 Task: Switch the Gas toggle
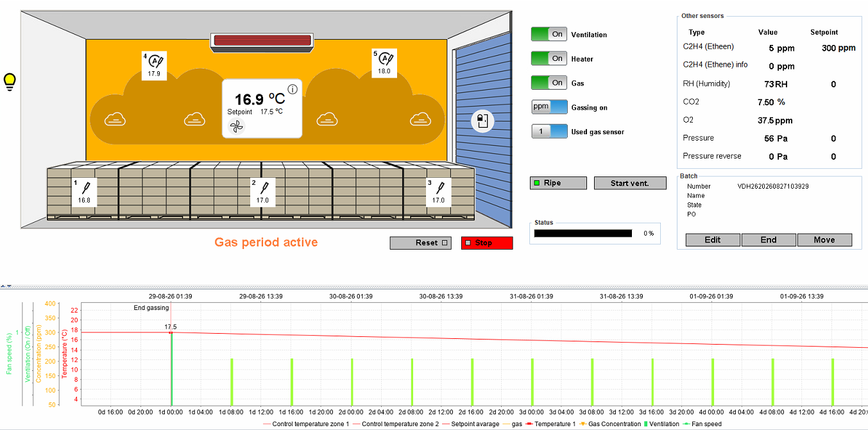pyautogui.click(x=549, y=83)
